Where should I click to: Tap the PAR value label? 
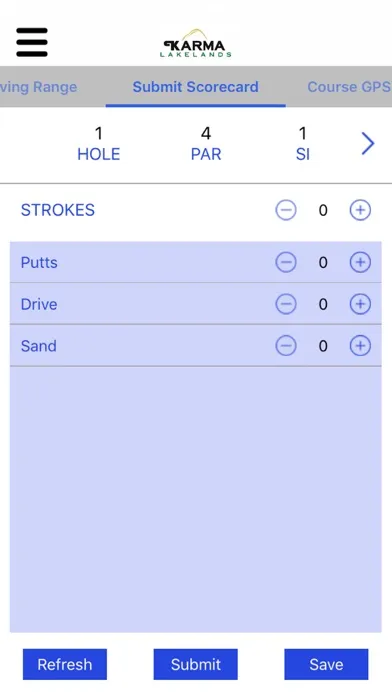[x=206, y=154]
